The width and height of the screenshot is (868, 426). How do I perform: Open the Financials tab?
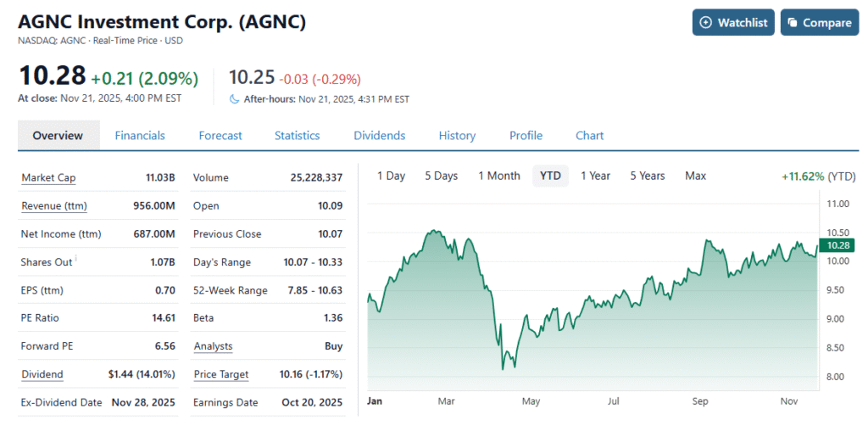point(140,136)
